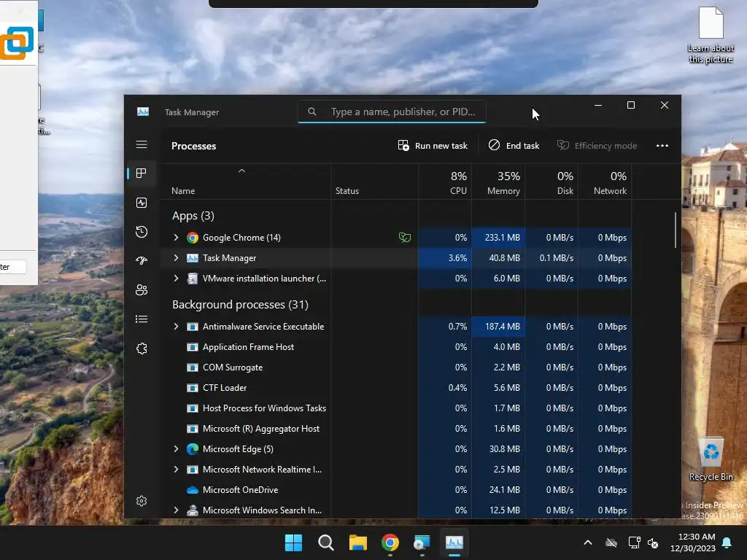The image size is (747, 560).
Task: Sort processes by the Name column
Action: 245,182
